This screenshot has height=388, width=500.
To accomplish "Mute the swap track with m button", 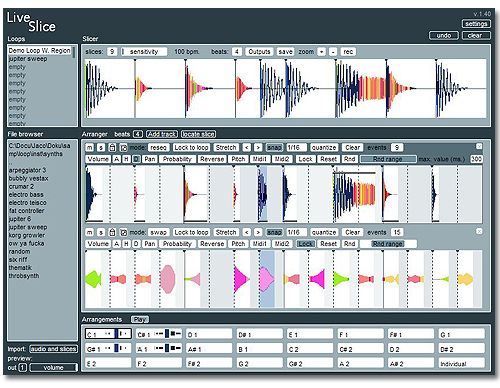I will [x=89, y=232].
